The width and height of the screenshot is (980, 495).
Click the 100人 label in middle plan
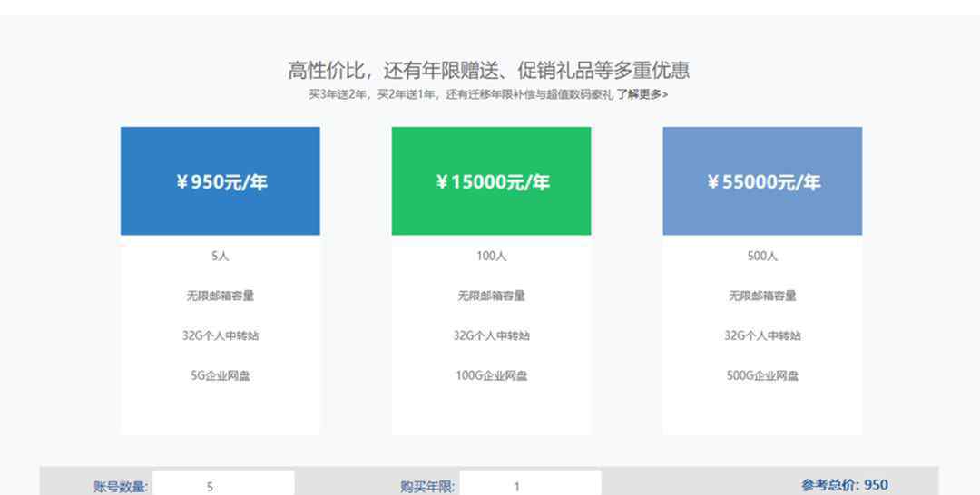click(x=491, y=256)
